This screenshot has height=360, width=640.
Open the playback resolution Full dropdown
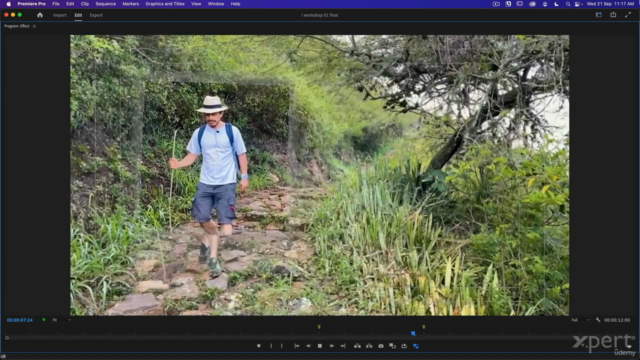click(580, 320)
